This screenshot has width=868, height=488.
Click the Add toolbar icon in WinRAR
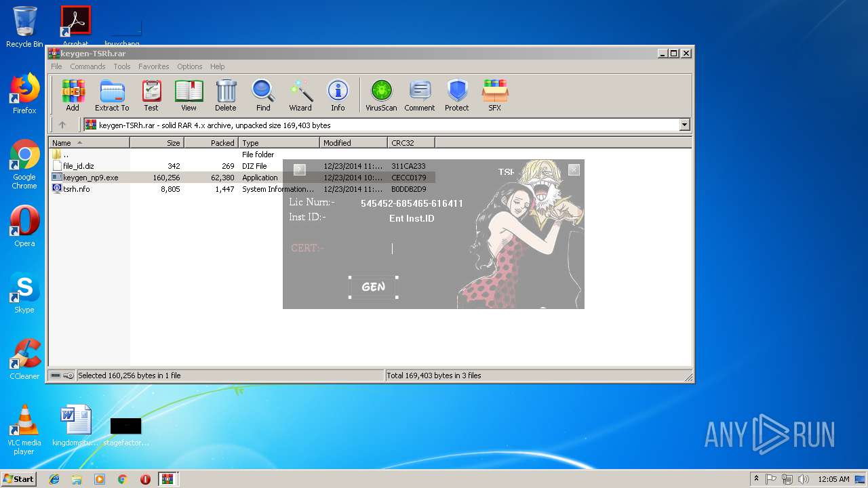click(x=73, y=95)
